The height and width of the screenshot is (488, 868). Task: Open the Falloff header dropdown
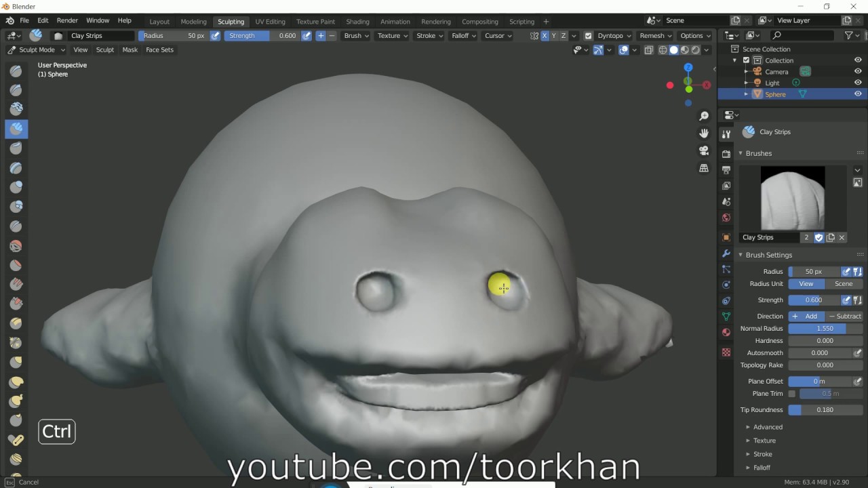tap(465, 35)
